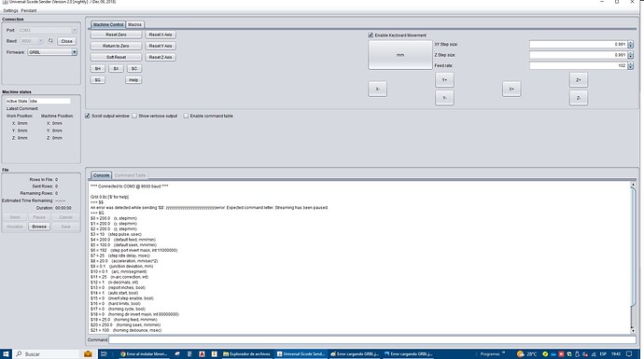The height and width of the screenshot is (359, 644).
Task: Open the taskbar clock showing 19:43
Action: point(616,353)
